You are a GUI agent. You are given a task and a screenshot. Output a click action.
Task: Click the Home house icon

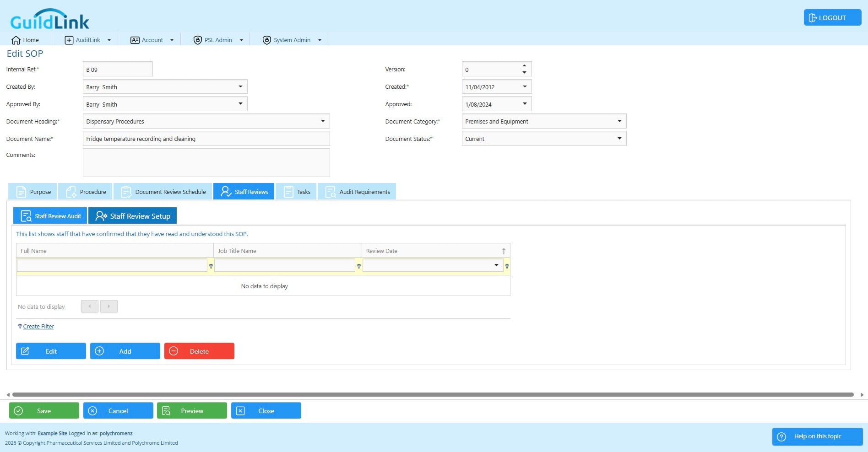(x=16, y=40)
